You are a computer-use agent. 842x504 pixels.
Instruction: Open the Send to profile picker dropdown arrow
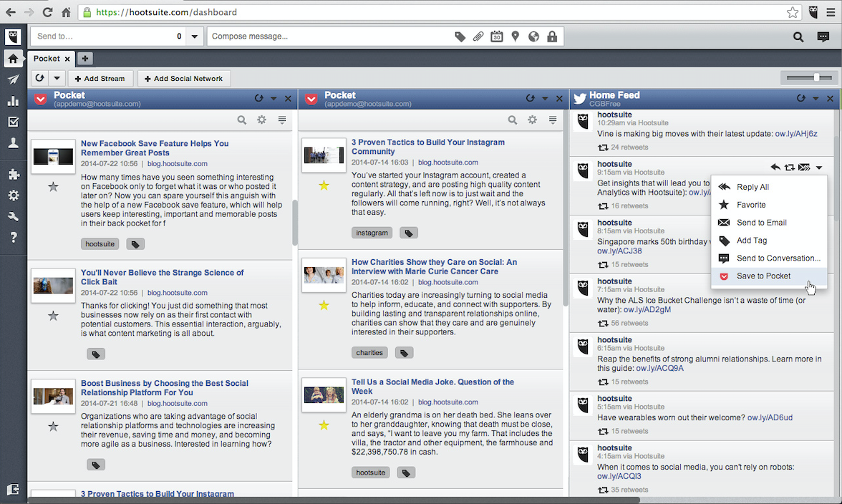[x=195, y=37]
